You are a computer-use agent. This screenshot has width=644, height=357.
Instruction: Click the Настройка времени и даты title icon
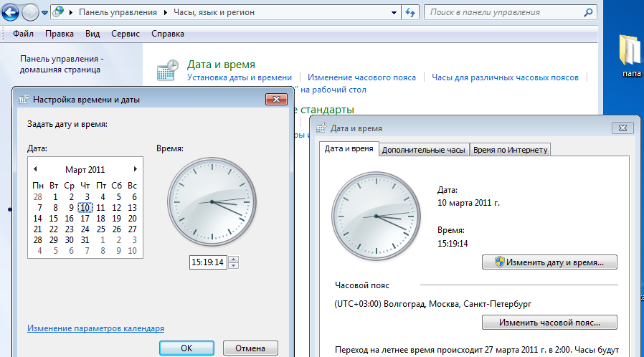click(x=24, y=100)
